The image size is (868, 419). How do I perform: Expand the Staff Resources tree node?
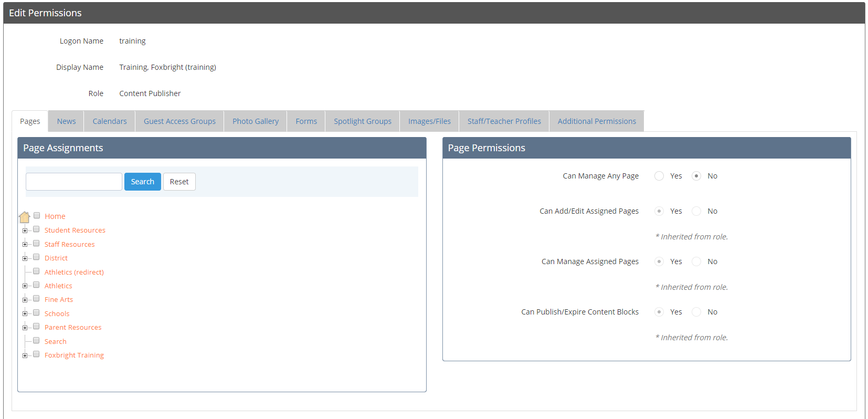25,244
